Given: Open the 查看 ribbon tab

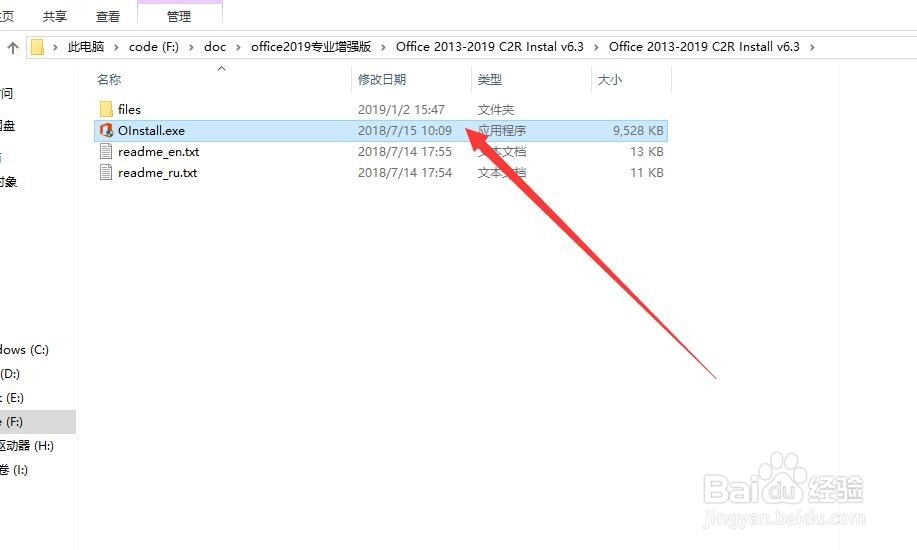Looking at the screenshot, I should [x=108, y=16].
